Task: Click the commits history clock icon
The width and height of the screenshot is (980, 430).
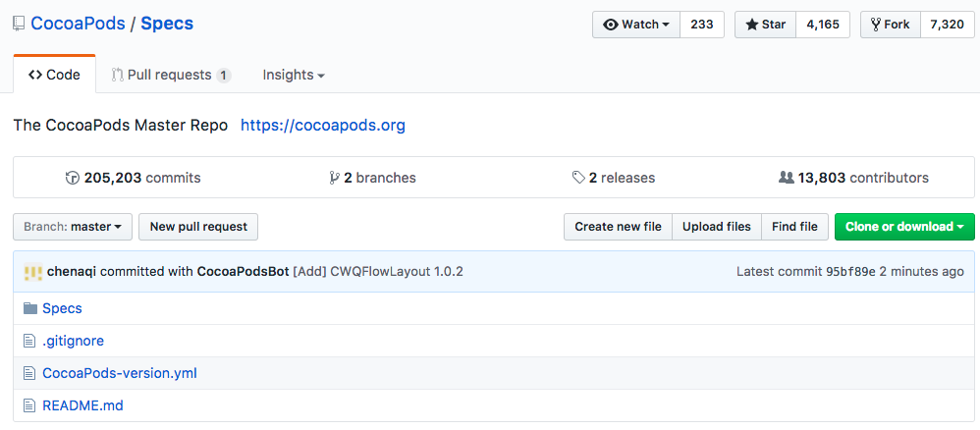Action: point(72,179)
